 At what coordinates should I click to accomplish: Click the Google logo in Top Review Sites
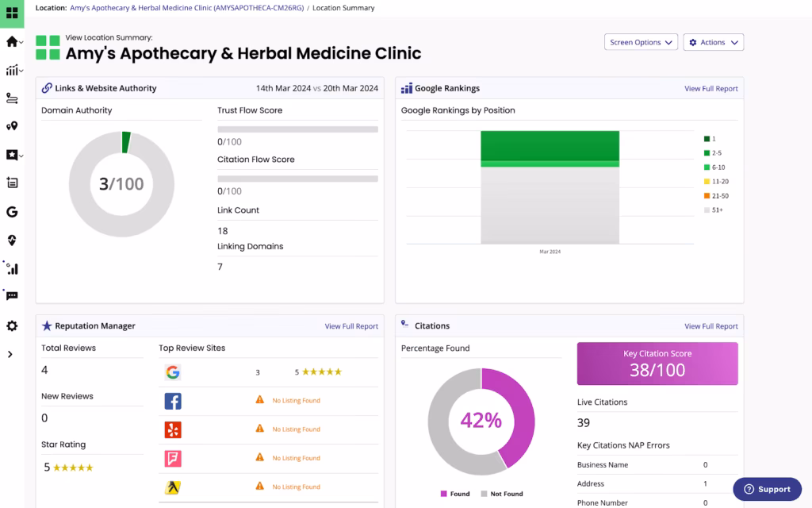tap(173, 372)
